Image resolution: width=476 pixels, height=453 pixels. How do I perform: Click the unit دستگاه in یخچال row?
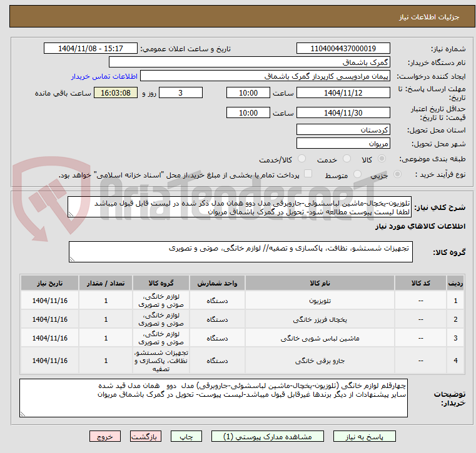tap(217, 319)
